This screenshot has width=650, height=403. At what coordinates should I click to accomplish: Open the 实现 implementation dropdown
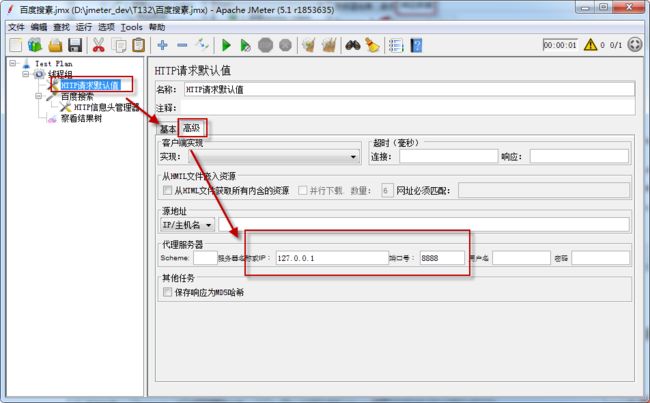pos(260,156)
